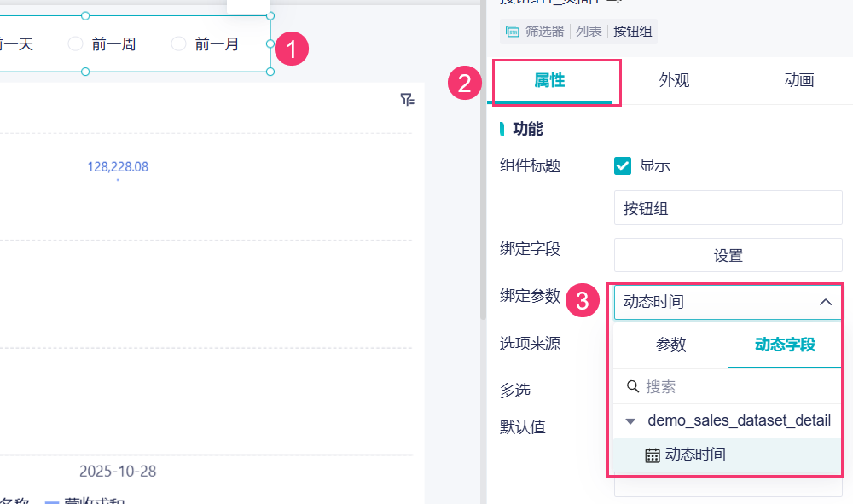The height and width of the screenshot is (504, 853).
Task: Uncheck the 显示 component title checkbox
Action: (x=623, y=165)
